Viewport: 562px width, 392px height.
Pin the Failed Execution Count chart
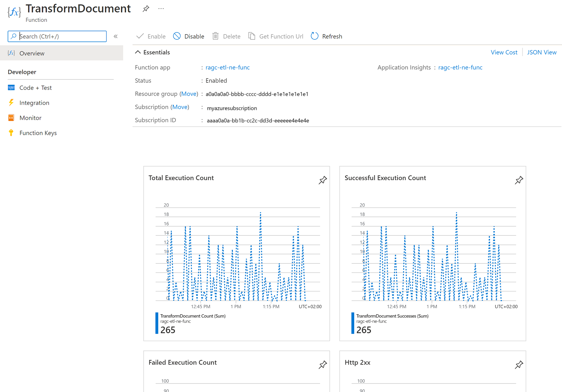coord(323,365)
